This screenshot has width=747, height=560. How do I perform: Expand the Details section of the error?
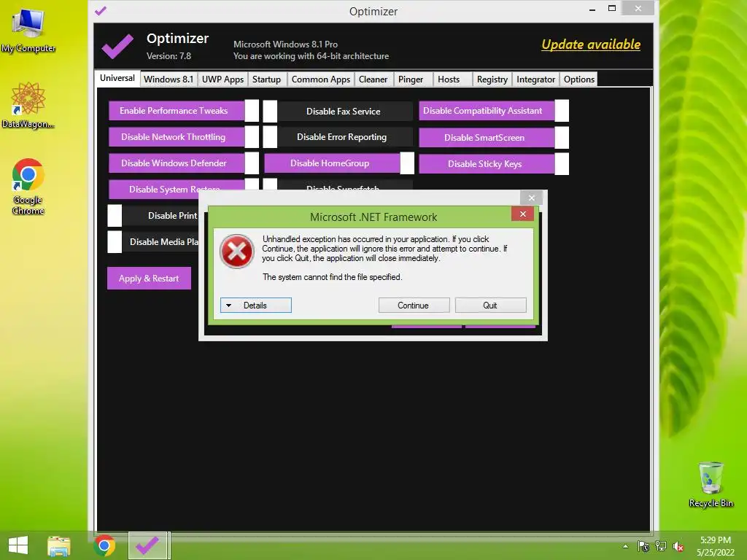(256, 306)
